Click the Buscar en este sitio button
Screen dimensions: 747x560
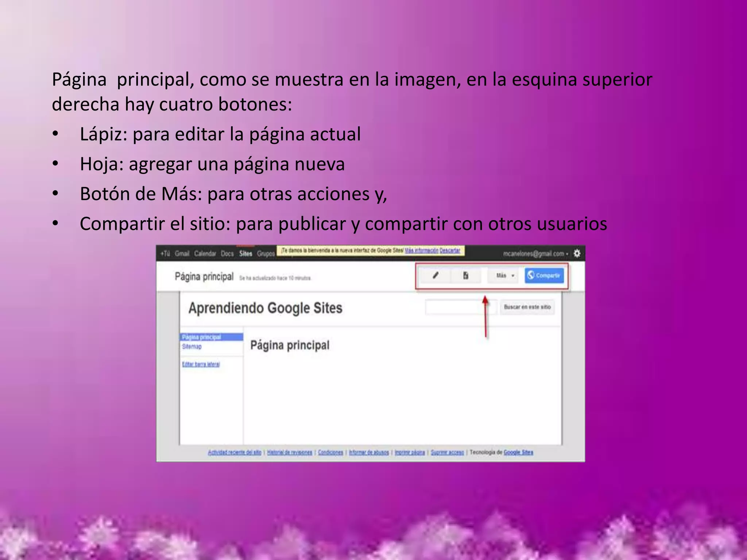(x=527, y=307)
